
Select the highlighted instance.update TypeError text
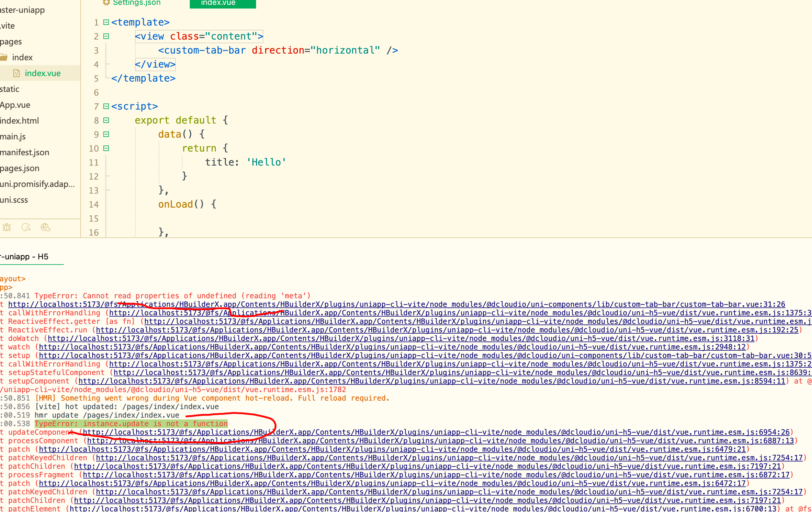click(x=131, y=424)
